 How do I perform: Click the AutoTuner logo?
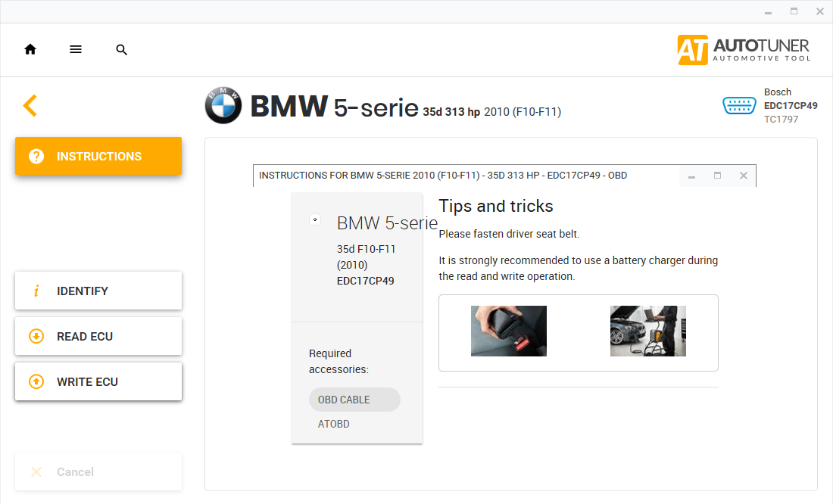click(744, 49)
